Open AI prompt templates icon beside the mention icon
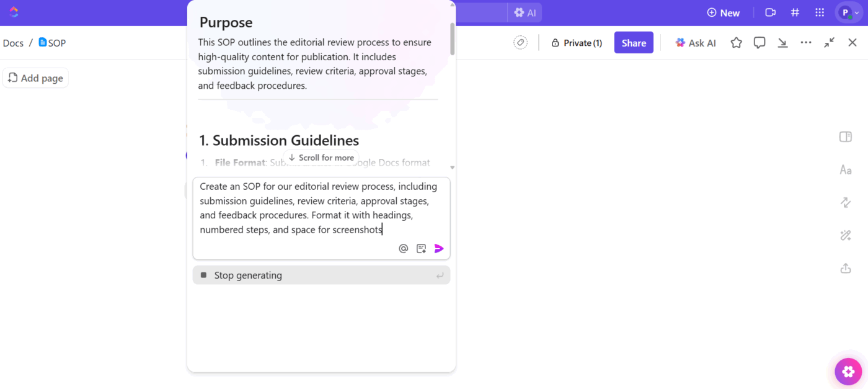Viewport: 868px width, 389px height. [x=421, y=248]
